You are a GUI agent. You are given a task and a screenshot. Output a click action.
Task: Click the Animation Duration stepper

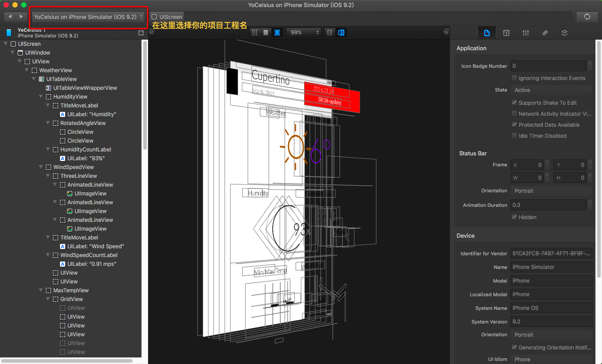coord(590,205)
